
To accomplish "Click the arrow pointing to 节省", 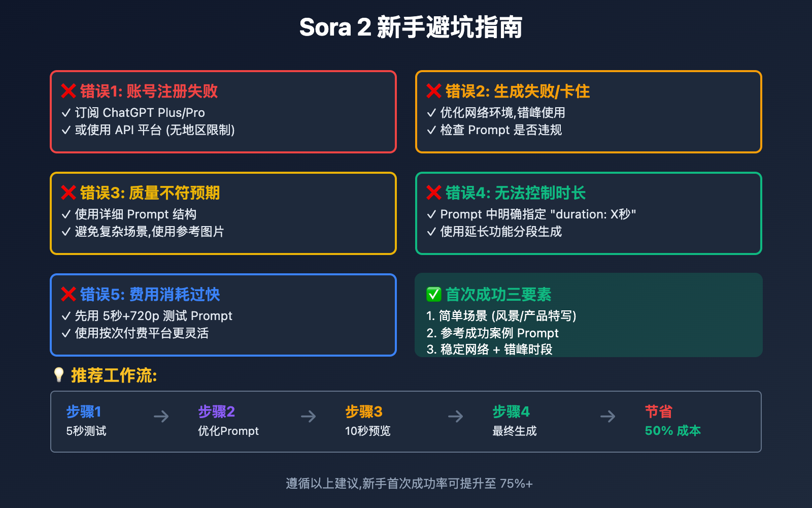I will point(608,417).
